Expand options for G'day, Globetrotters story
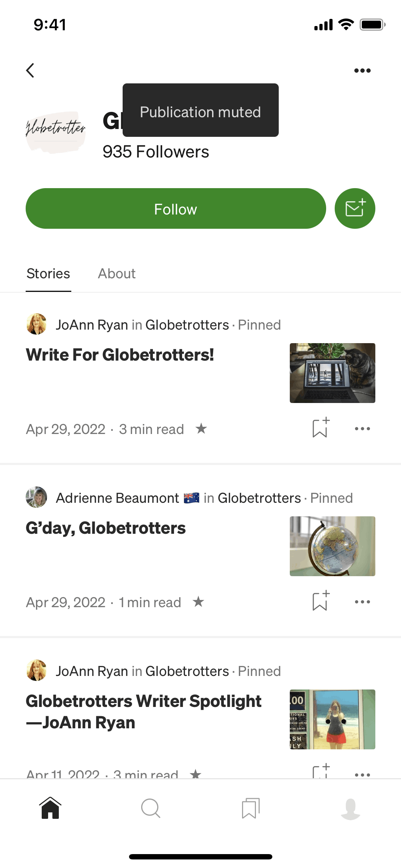The width and height of the screenshot is (401, 868). [x=362, y=602]
